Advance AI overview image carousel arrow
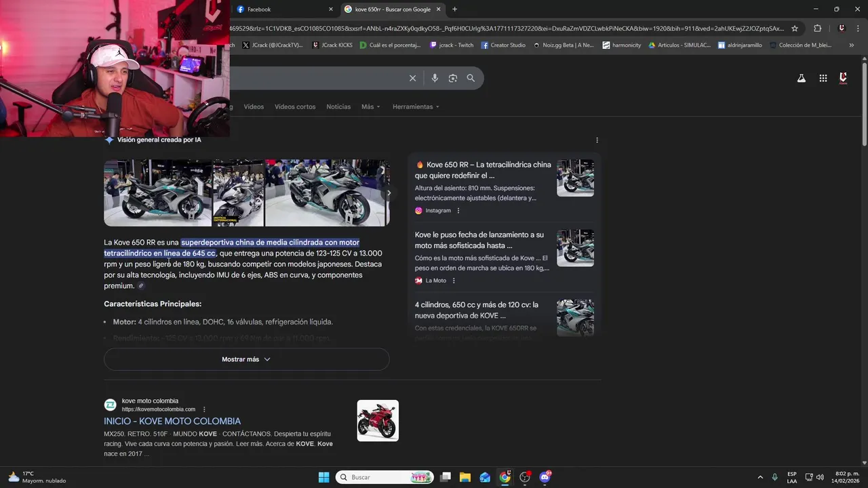Viewport: 868px width, 488px height. click(x=389, y=193)
